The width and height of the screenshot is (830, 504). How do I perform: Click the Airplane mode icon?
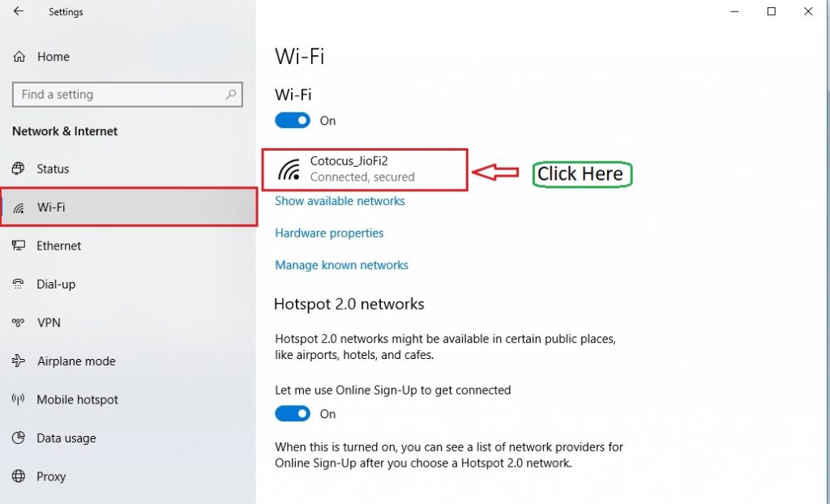click(19, 361)
